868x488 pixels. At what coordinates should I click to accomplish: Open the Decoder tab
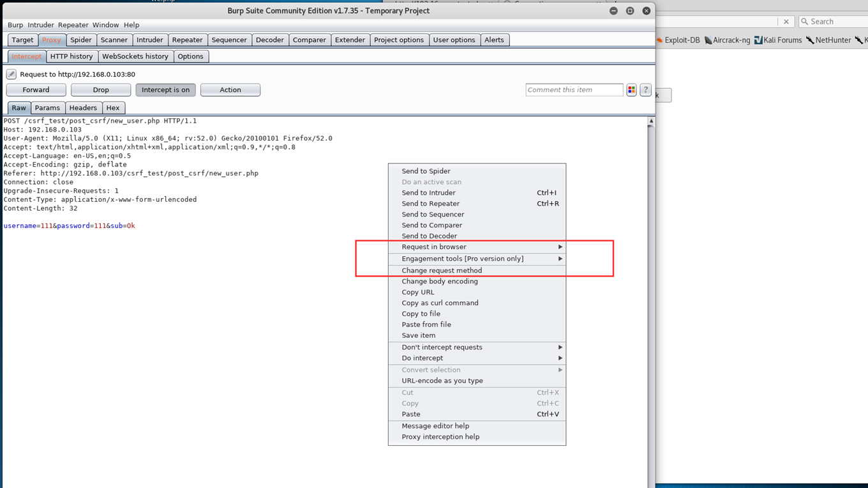click(x=270, y=40)
